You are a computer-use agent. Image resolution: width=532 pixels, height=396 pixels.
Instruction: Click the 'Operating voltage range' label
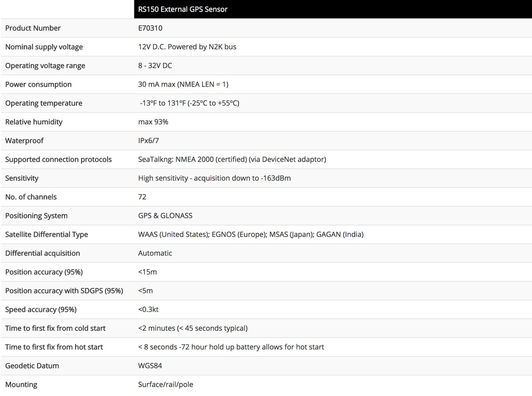[45, 66]
